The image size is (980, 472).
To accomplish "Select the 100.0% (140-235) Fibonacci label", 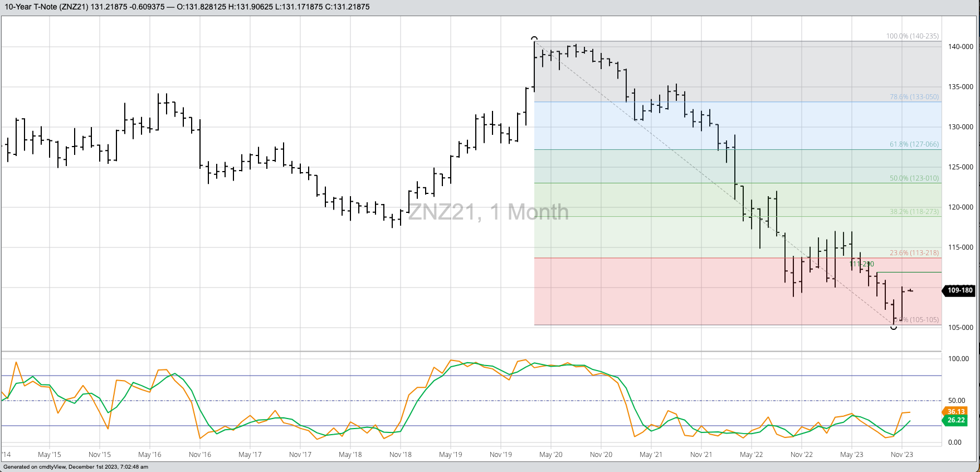I will pos(912,36).
